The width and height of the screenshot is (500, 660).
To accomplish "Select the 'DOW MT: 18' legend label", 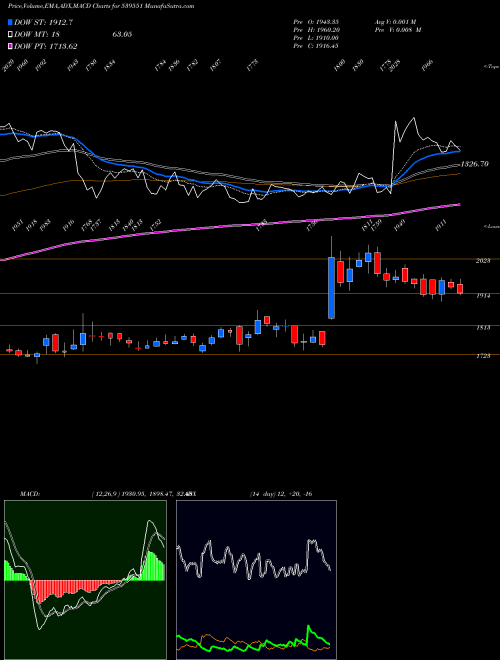I will point(39,35).
